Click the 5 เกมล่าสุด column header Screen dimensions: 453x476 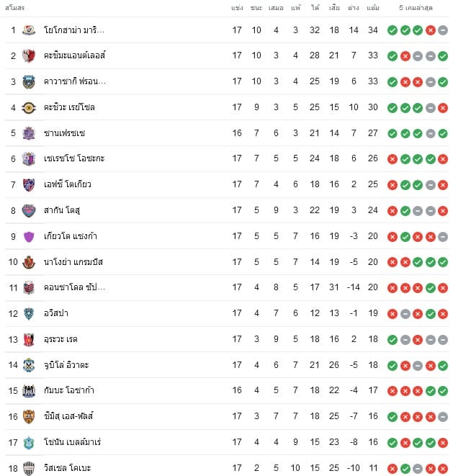click(x=416, y=8)
